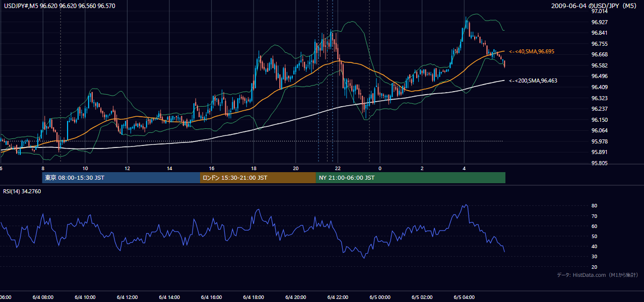Click hour tick 10 under price chart
Screen dimensions: 644x302
click(85, 168)
